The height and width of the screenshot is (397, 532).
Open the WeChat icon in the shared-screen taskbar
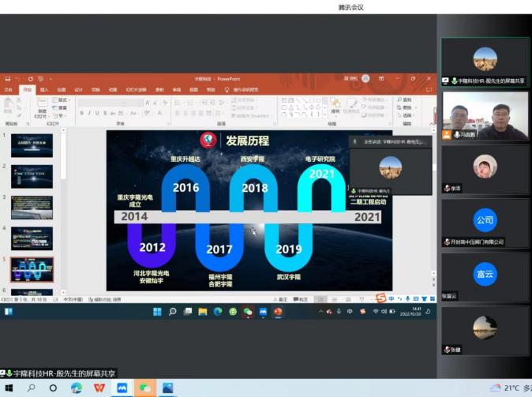tap(248, 312)
